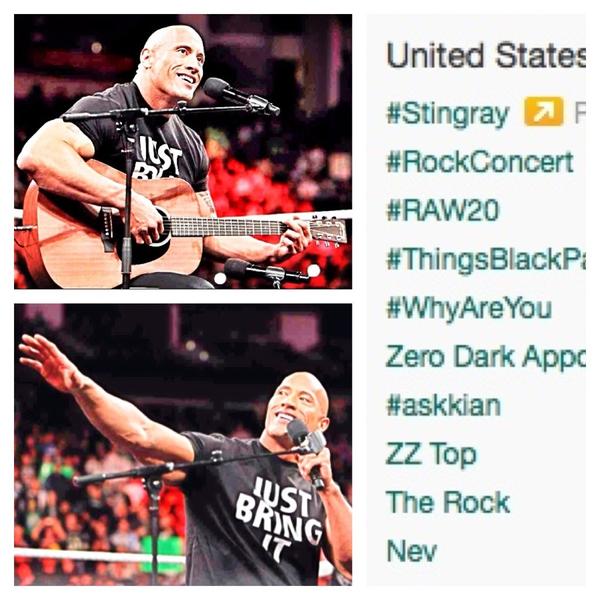Open the #RockConcert trend
This screenshot has height=600, width=600.
[x=480, y=161]
